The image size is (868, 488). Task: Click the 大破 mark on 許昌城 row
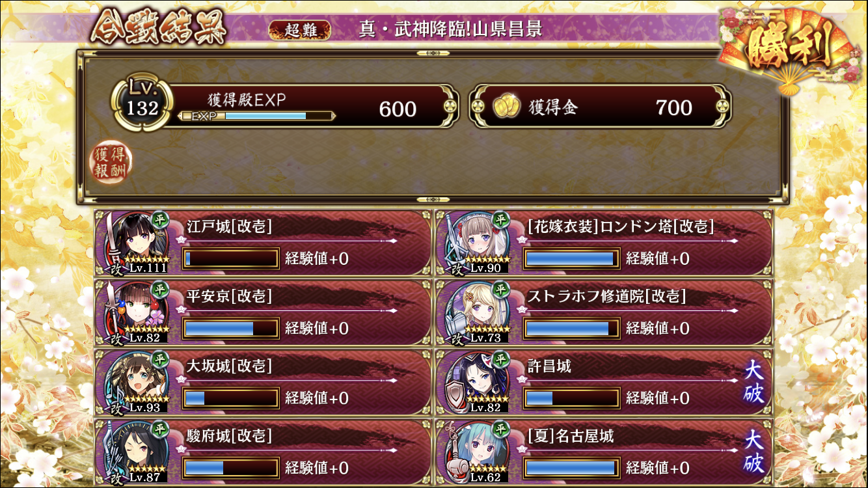coord(753,383)
